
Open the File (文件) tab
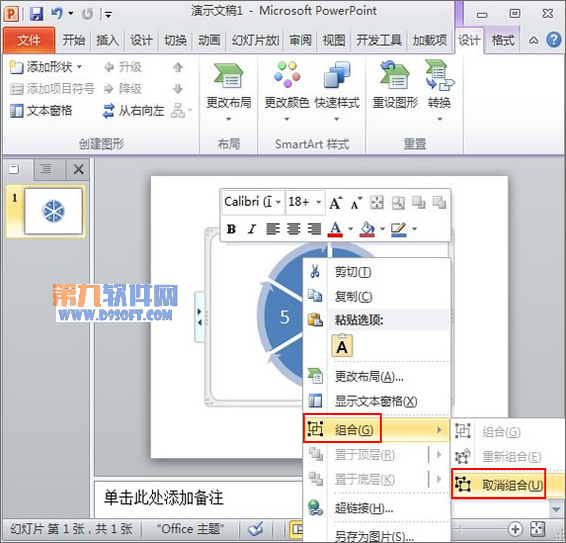tap(29, 40)
